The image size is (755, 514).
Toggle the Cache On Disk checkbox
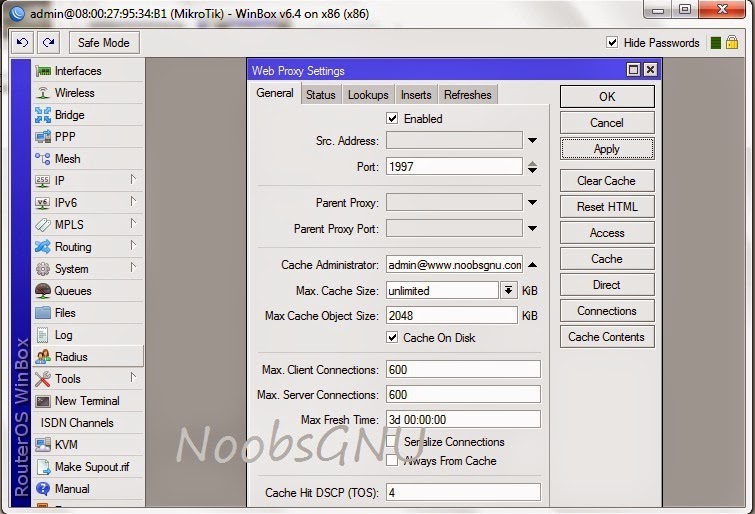click(x=392, y=338)
